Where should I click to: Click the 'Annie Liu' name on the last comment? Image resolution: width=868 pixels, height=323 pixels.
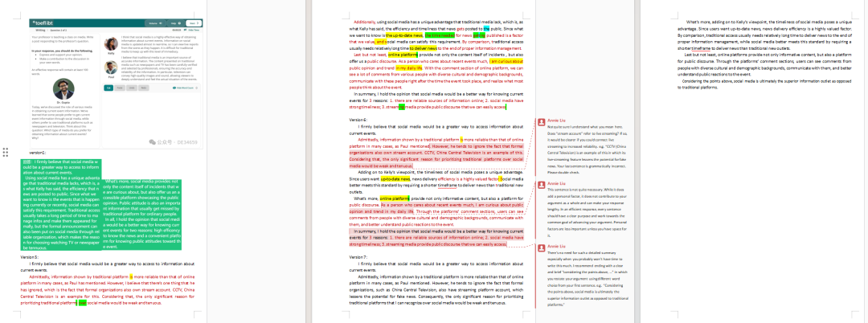pos(555,246)
